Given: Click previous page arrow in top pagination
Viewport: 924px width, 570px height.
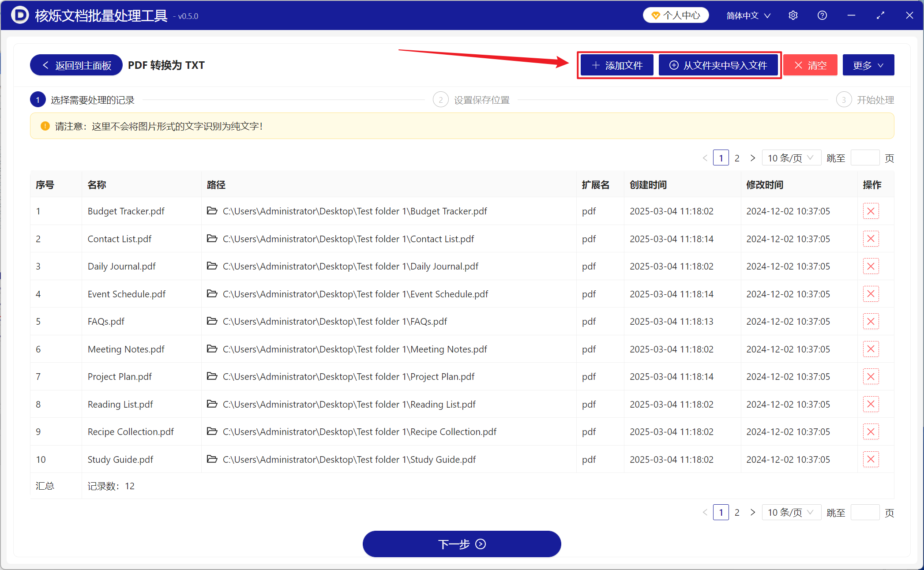Looking at the screenshot, I should 705,158.
